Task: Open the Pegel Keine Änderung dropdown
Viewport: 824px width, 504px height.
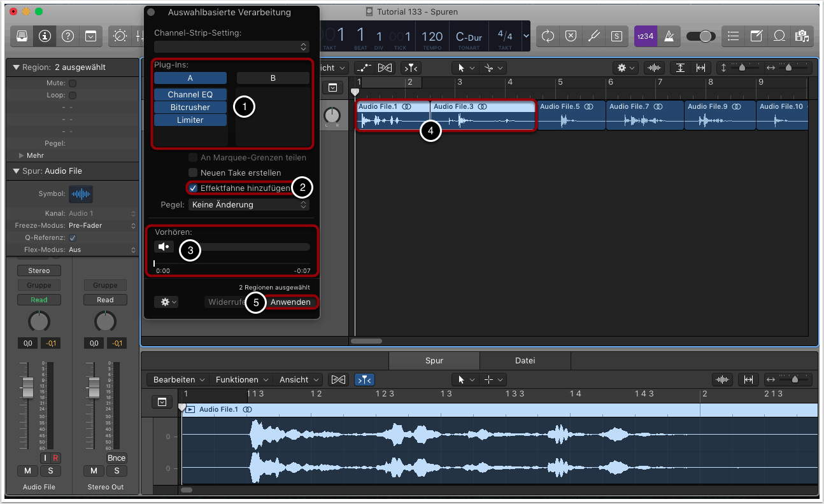Action: 249,205
